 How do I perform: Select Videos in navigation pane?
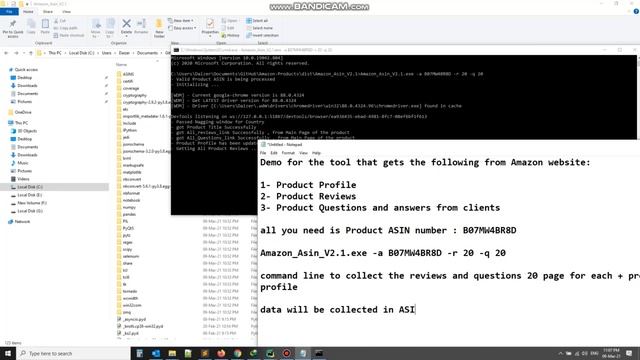(x=23, y=179)
